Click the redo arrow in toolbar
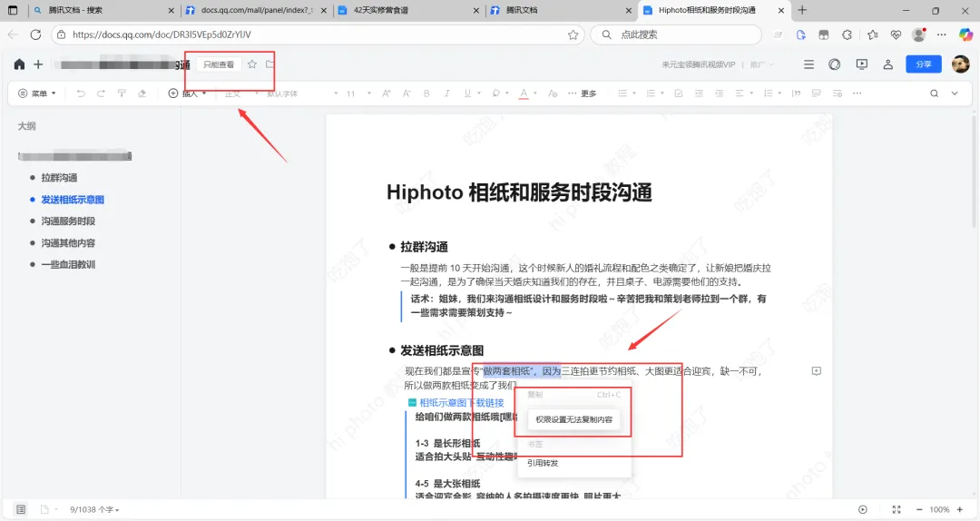 (x=101, y=93)
